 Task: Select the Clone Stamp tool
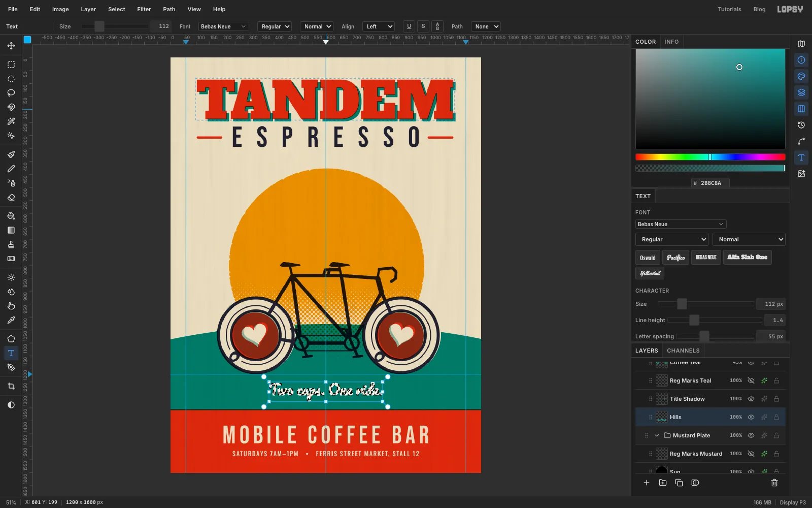pos(11,244)
